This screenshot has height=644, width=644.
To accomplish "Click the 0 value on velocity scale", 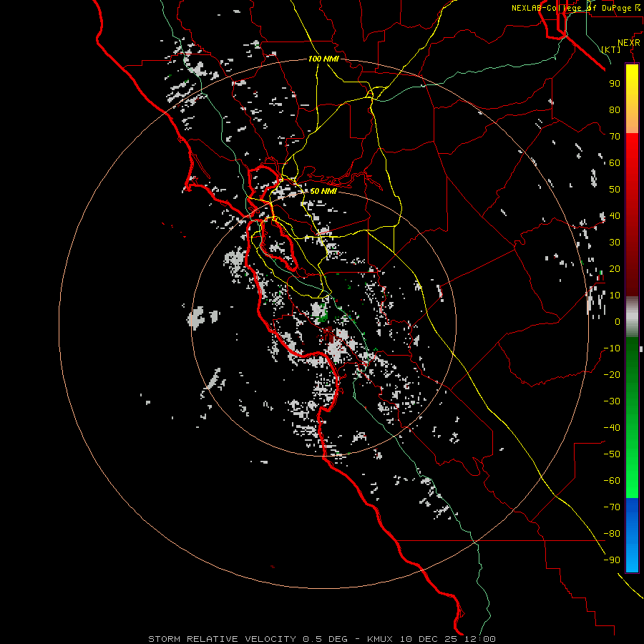I will click(618, 321).
